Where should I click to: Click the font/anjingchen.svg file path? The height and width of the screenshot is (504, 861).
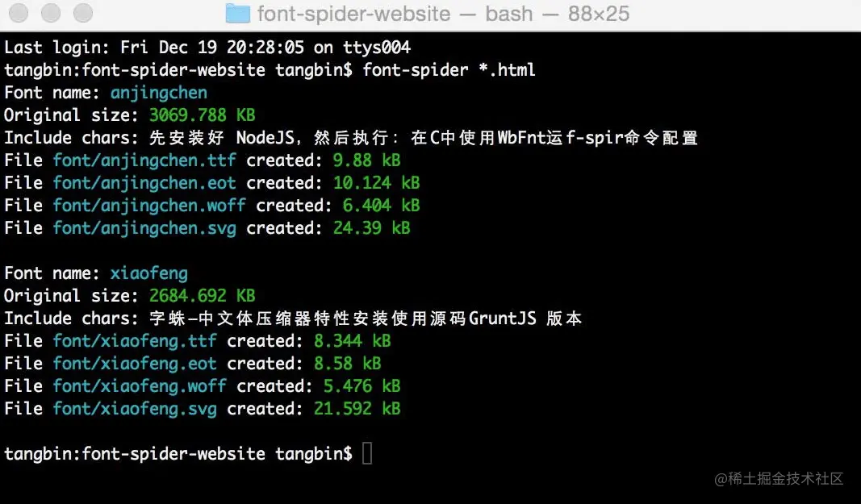point(144,228)
